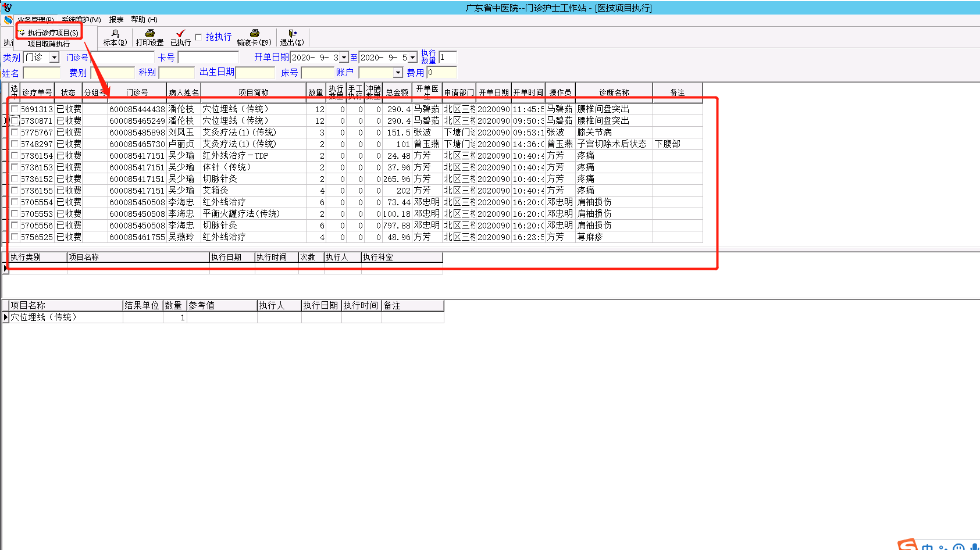Open the 系统维护(M) menu

click(81, 20)
